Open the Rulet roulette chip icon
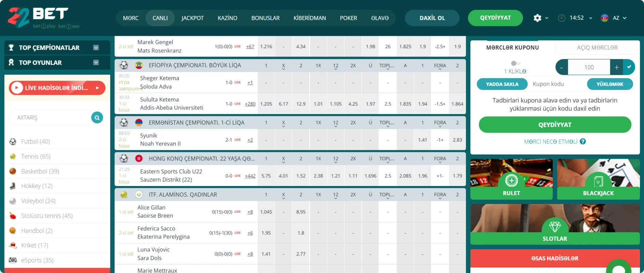The image size is (644, 273). (511, 180)
